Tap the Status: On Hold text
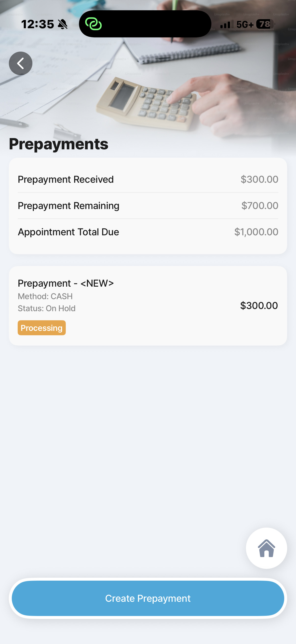Screen dimensions: 296x644 click(x=47, y=308)
